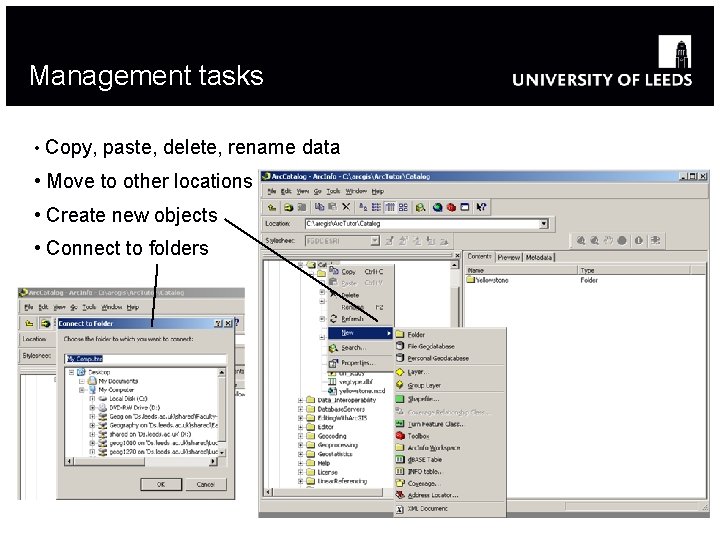Image resolution: width=720 pixels, height=540 pixels.
Task: Click the Zoom Out icon on geography toolbar
Action: point(595,241)
